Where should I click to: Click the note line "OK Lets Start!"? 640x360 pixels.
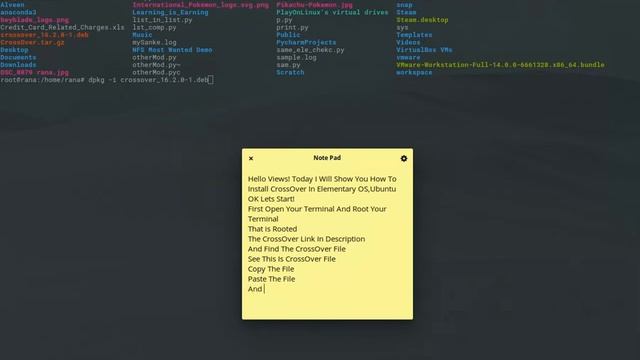pyautogui.click(x=271, y=199)
